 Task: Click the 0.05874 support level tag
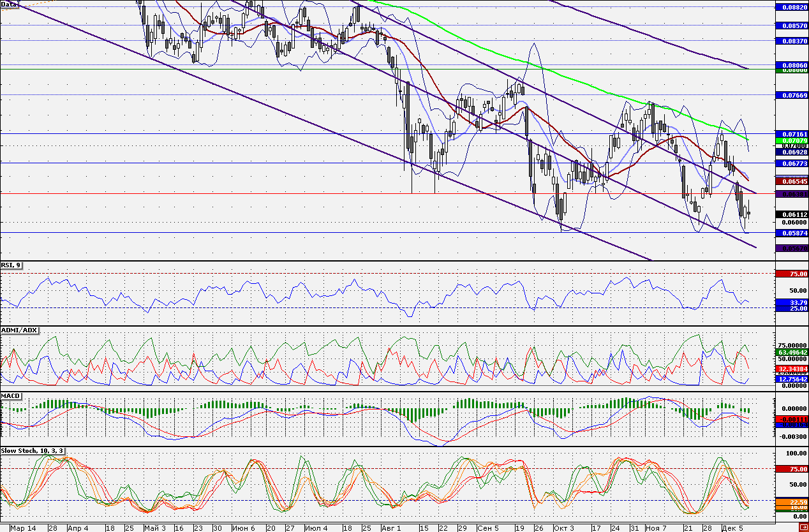[x=792, y=233]
